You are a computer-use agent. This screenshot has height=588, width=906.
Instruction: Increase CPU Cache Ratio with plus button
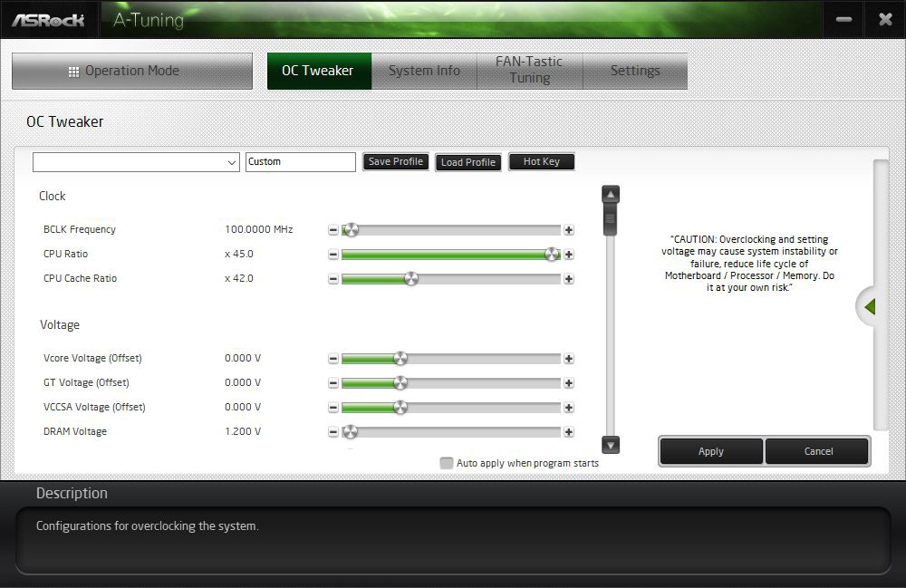pyautogui.click(x=569, y=279)
